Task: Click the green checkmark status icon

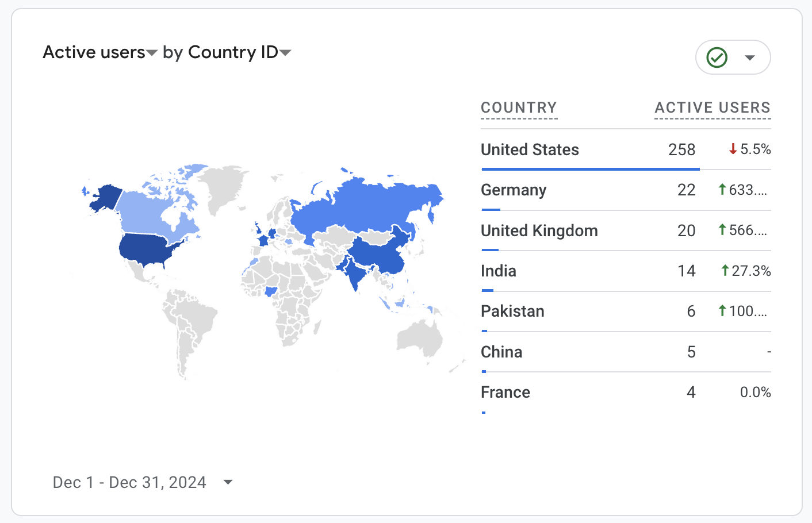Action: tap(717, 57)
